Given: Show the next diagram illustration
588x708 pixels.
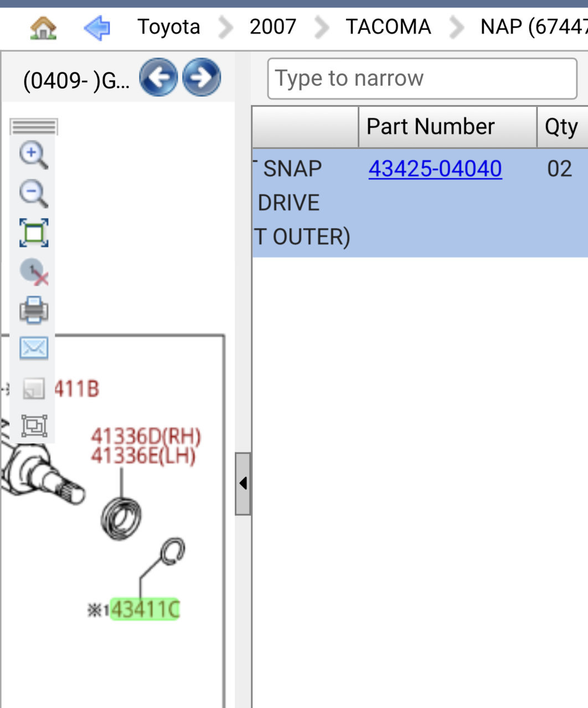Looking at the screenshot, I should pos(202,77).
